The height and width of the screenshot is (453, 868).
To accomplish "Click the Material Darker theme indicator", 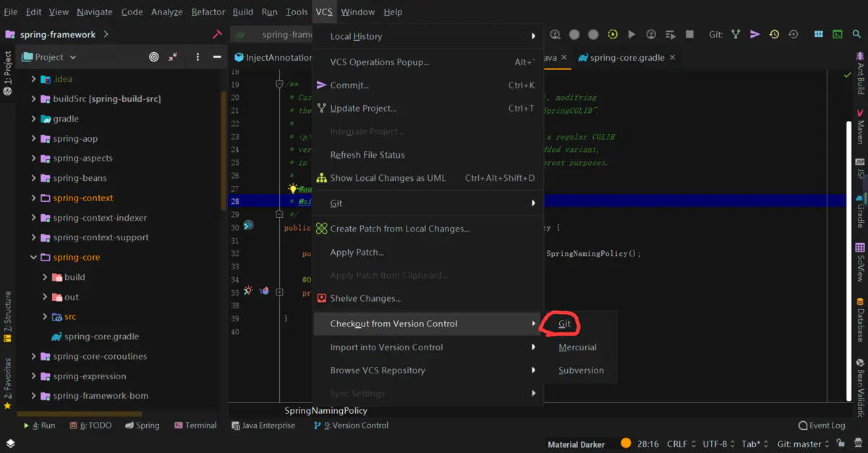I will (x=576, y=444).
